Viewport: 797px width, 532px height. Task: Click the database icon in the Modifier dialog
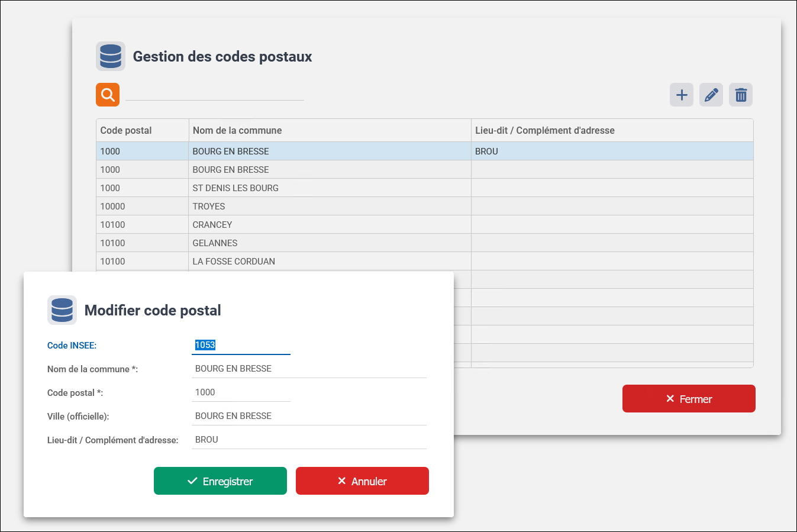tap(62, 310)
